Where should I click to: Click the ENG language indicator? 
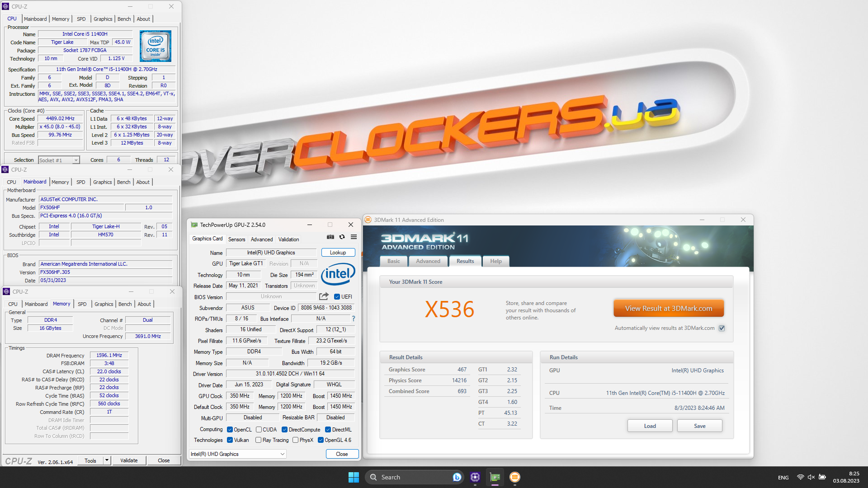pyautogui.click(x=783, y=478)
